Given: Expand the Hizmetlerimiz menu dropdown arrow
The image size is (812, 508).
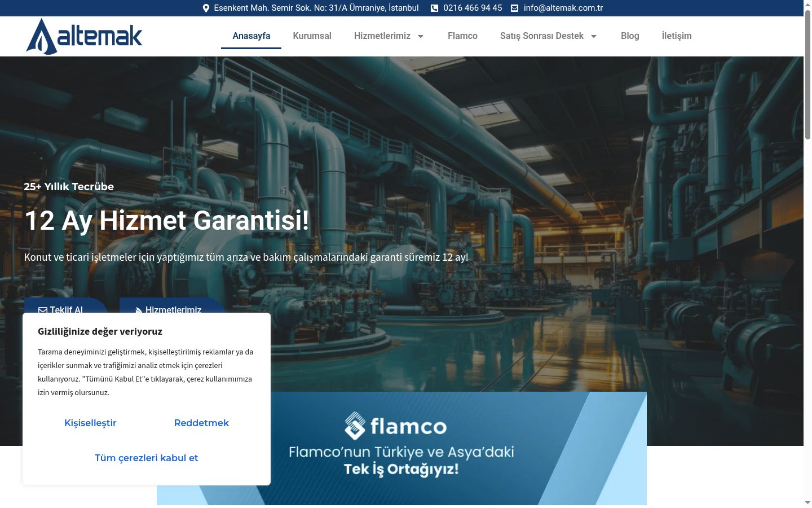Looking at the screenshot, I should tap(420, 36).
